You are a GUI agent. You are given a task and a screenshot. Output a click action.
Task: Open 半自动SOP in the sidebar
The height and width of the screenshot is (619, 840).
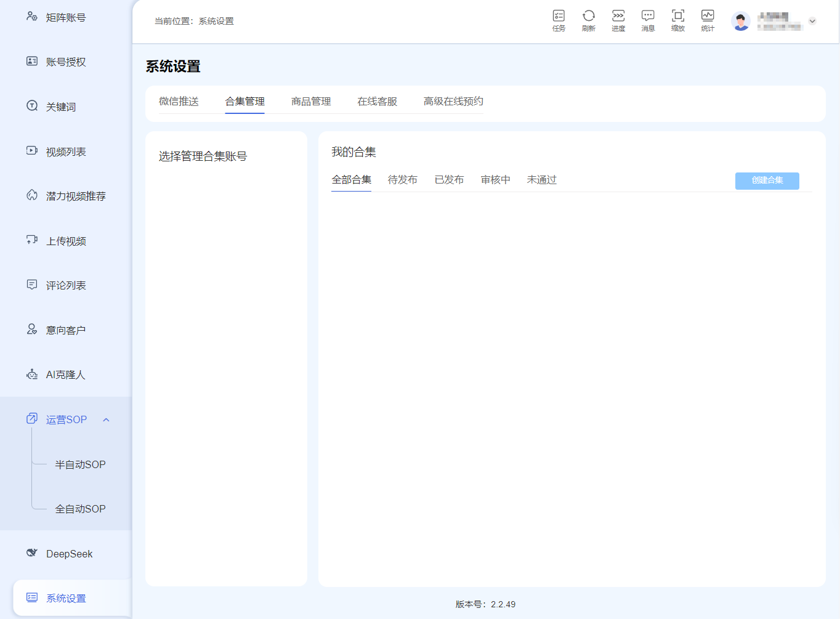click(x=81, y=464)
